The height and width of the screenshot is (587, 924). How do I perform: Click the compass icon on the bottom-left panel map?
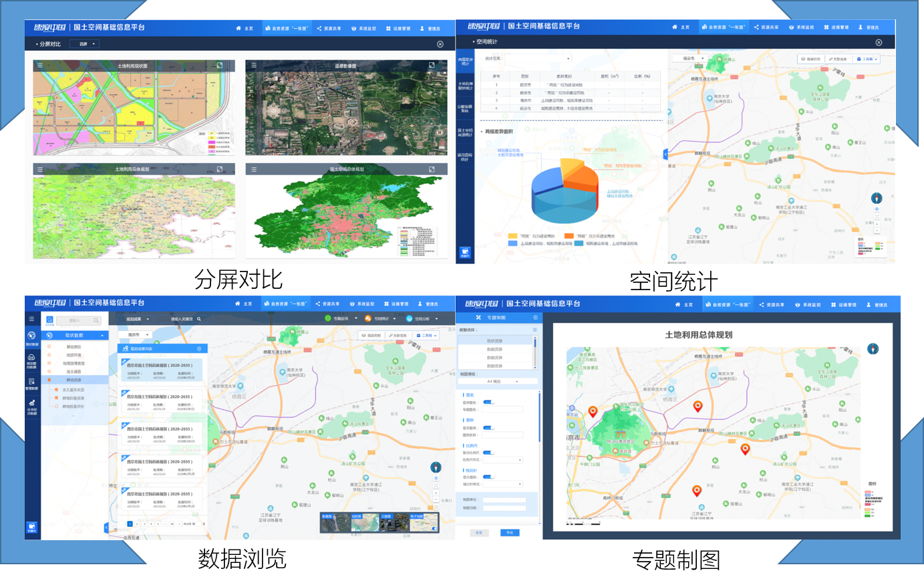coord(436,467)
